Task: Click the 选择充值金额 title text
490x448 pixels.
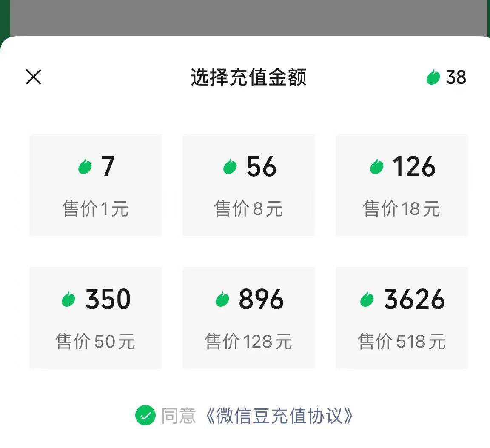Action: coord(248,77)
